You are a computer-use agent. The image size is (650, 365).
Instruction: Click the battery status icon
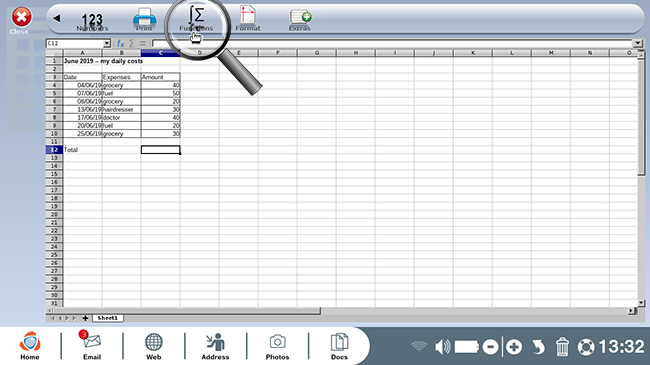[467, 347]
